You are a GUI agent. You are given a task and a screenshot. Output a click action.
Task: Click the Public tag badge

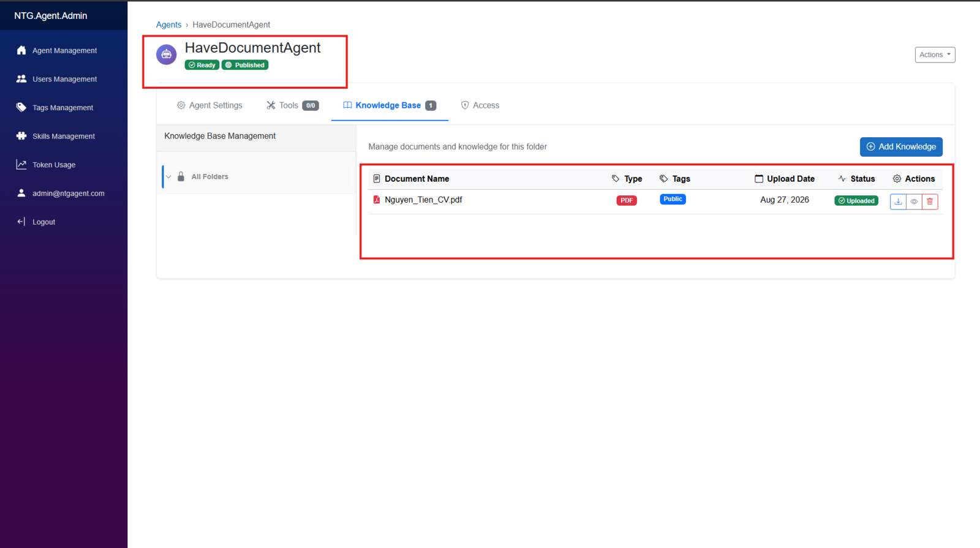(x=673, y=199)
